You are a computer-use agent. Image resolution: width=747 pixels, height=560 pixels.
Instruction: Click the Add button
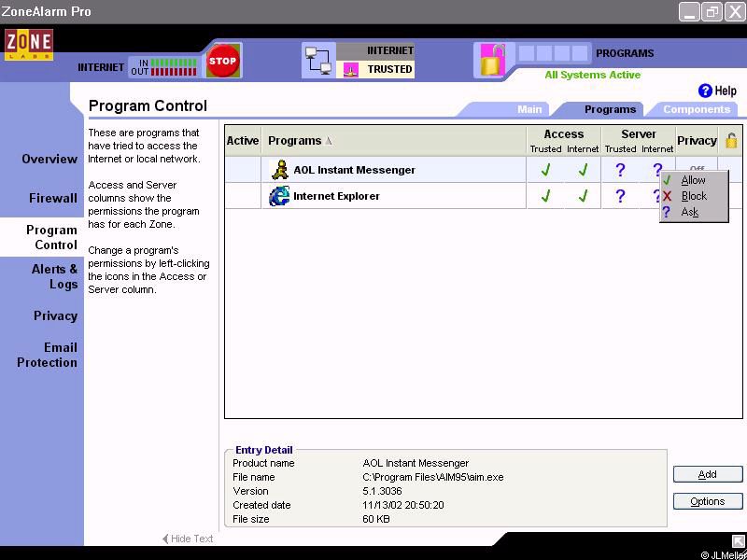[708, 474]
